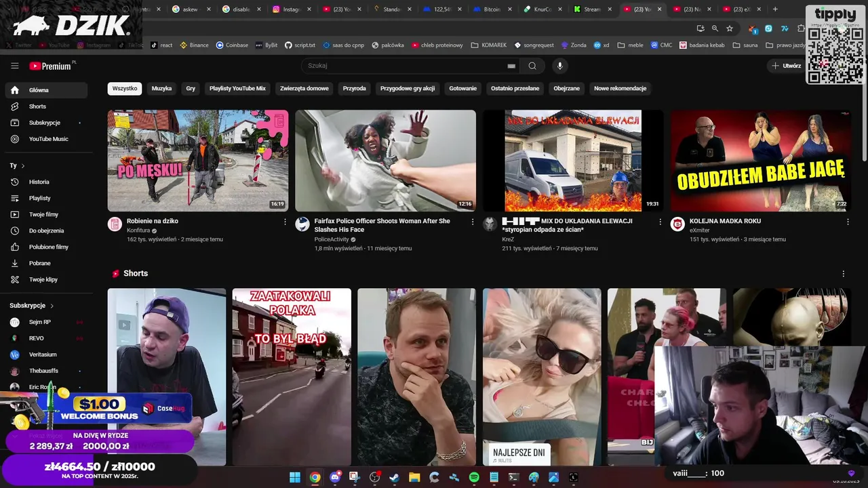Play Robienie na dzika thumbnail

click(x=198, y=161)
